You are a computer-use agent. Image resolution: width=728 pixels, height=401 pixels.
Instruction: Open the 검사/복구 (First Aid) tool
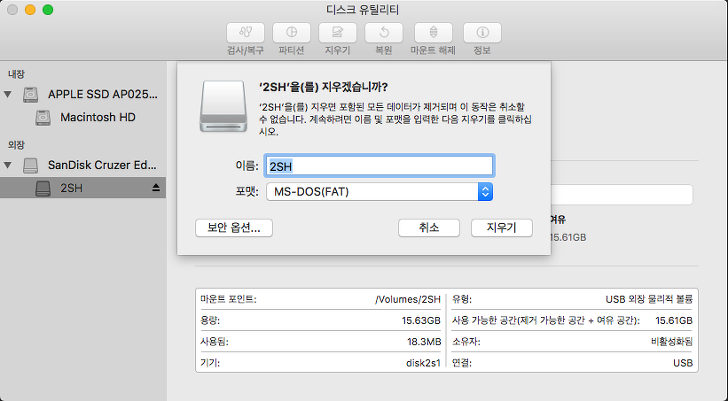(x=245, y=33)
